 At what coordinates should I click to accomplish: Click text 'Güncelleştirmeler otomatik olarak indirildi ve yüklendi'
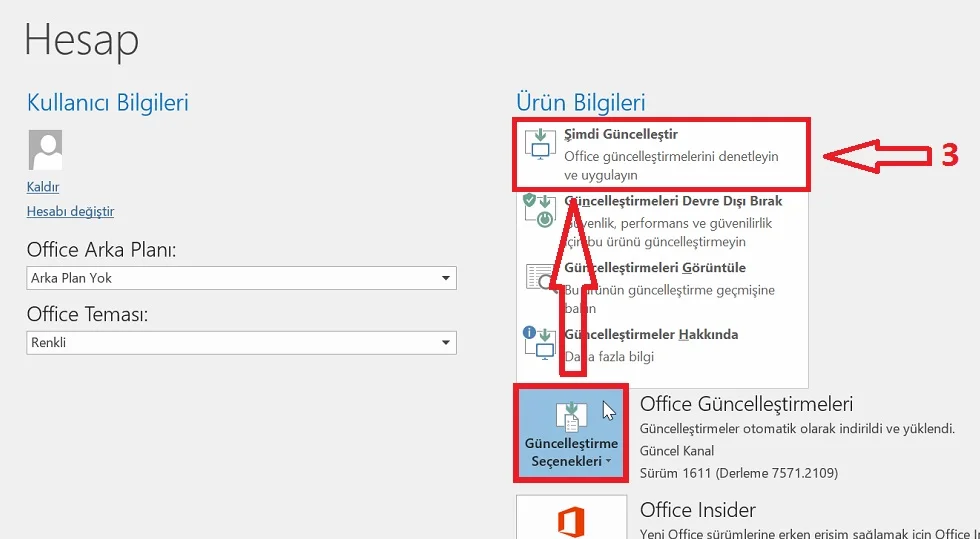pyautogui.click(x=798, y=429)
